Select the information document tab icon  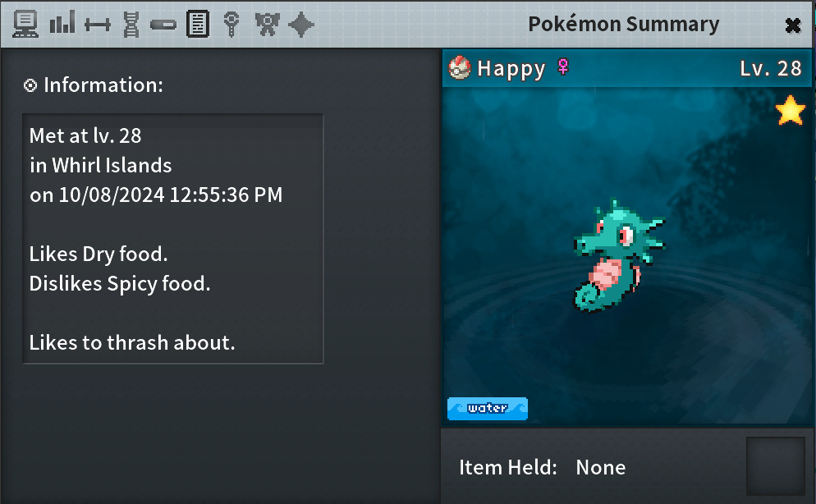(198, 24)
